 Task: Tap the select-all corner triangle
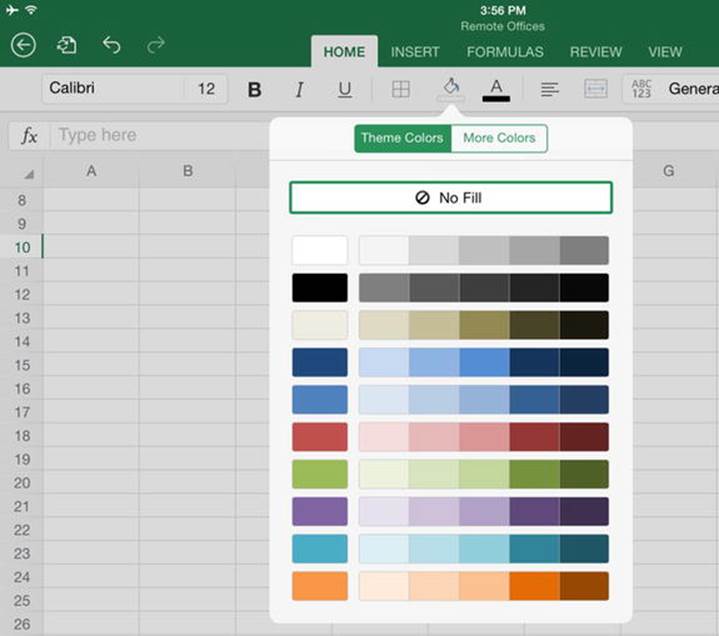point(29,174)
